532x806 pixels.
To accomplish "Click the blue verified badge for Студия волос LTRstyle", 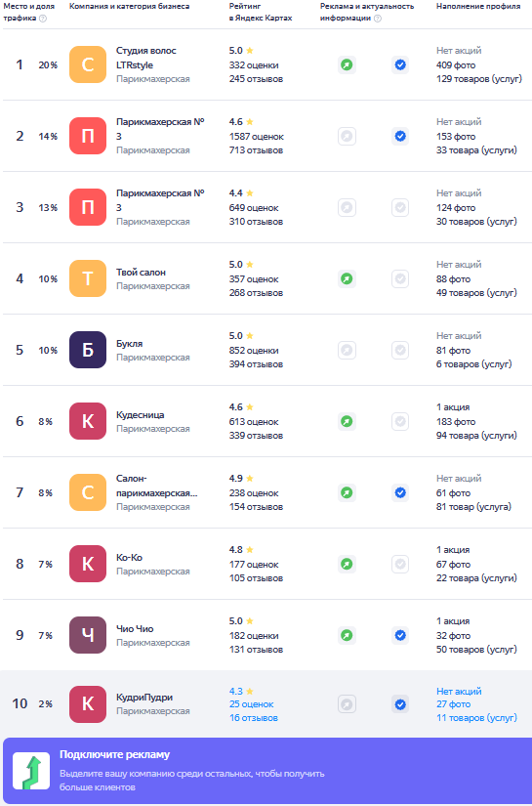I will 400,65.
